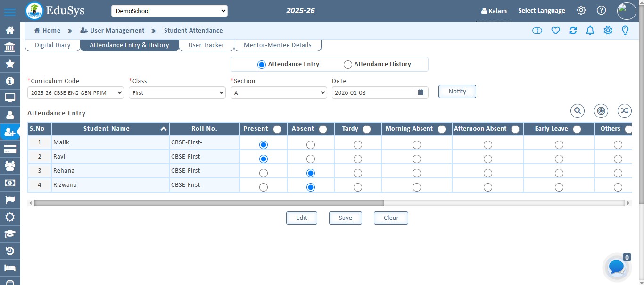Open the search icon above the attendance table
Screen dimensions: 644x285
pyautogui.click(x=578, y=110)
